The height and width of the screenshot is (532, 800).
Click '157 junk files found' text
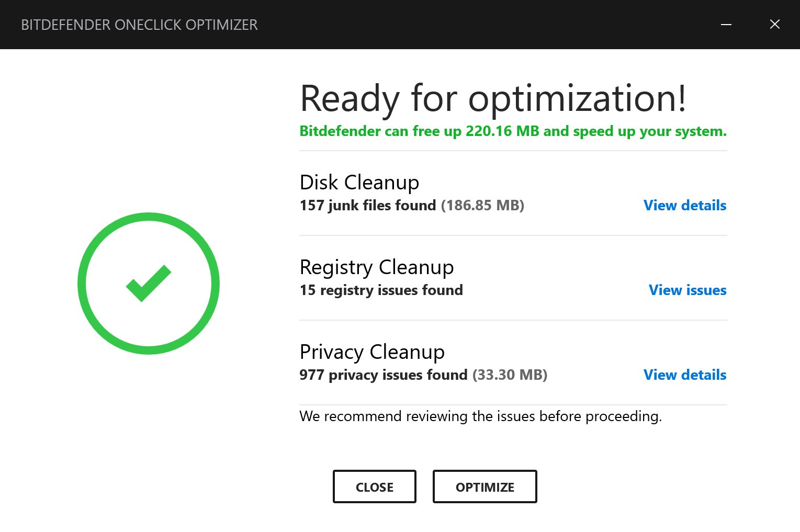pos(368,205)
